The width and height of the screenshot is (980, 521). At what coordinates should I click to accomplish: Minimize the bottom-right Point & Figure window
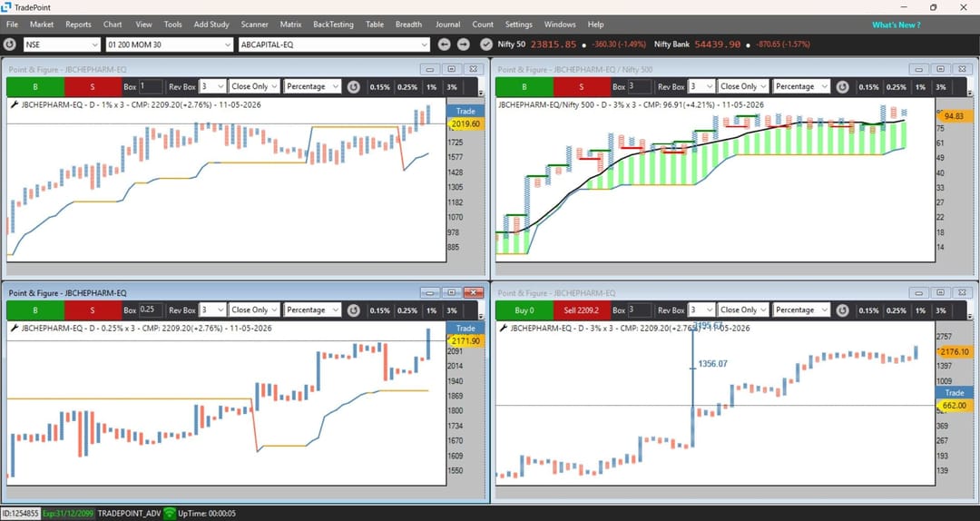(918, 292)
